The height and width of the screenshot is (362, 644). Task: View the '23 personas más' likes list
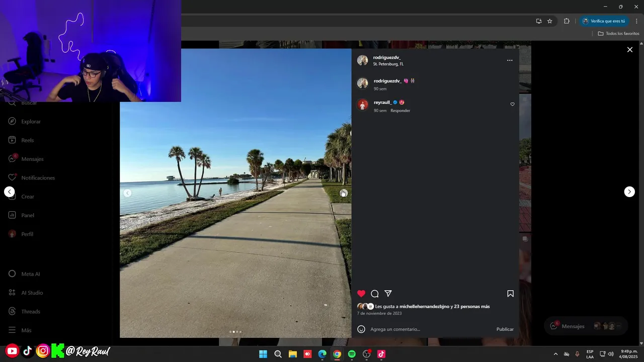pos(472,307)
